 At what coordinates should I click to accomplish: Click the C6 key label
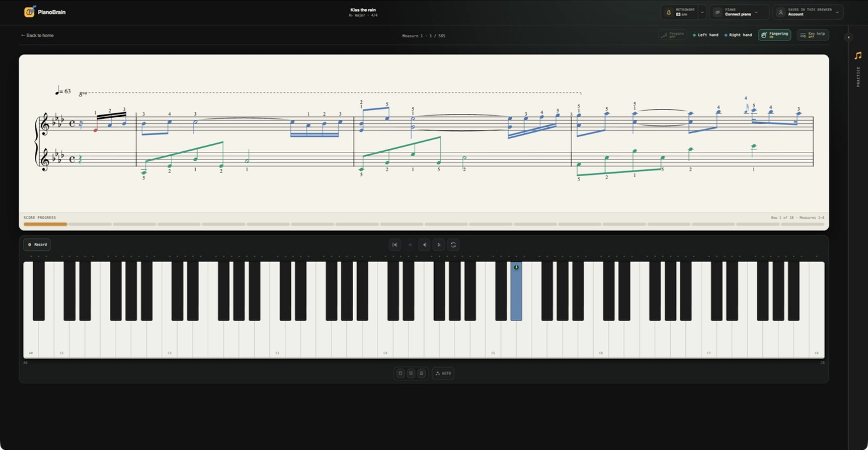pyautogui.click(x=601, y=353)
